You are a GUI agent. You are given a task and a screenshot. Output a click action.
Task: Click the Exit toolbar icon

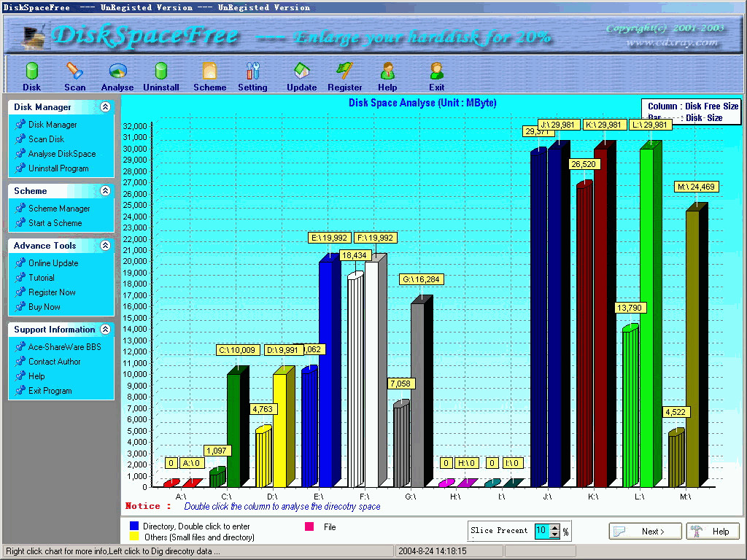point(436,76)
